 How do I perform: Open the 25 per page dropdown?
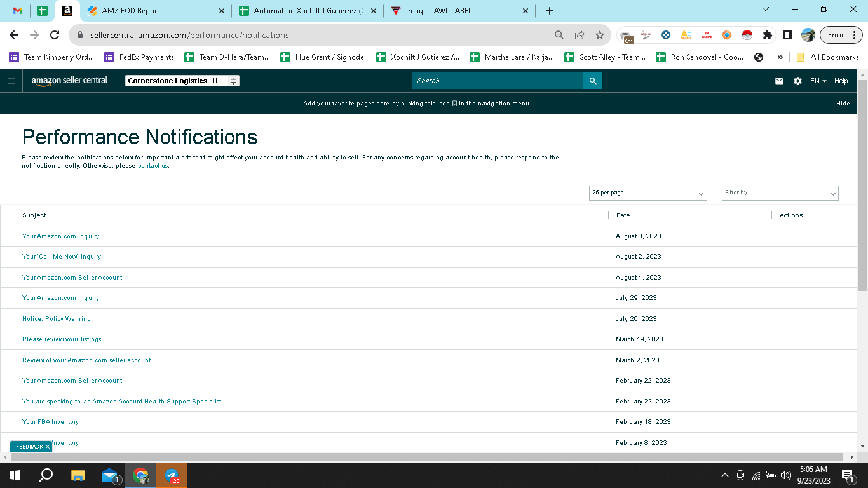pyautogui.click(x=648, y=193)
